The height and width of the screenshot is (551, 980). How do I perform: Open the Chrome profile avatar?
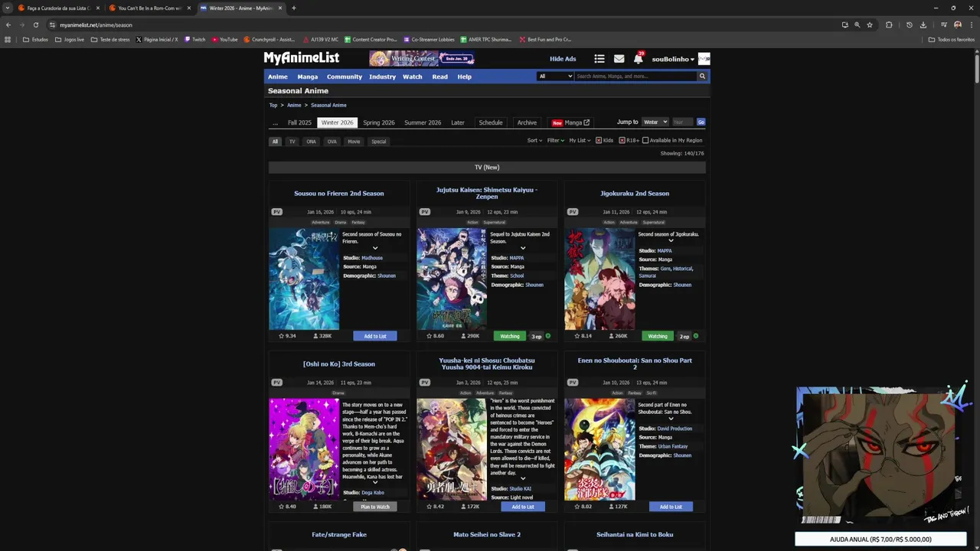click(958, 24)
